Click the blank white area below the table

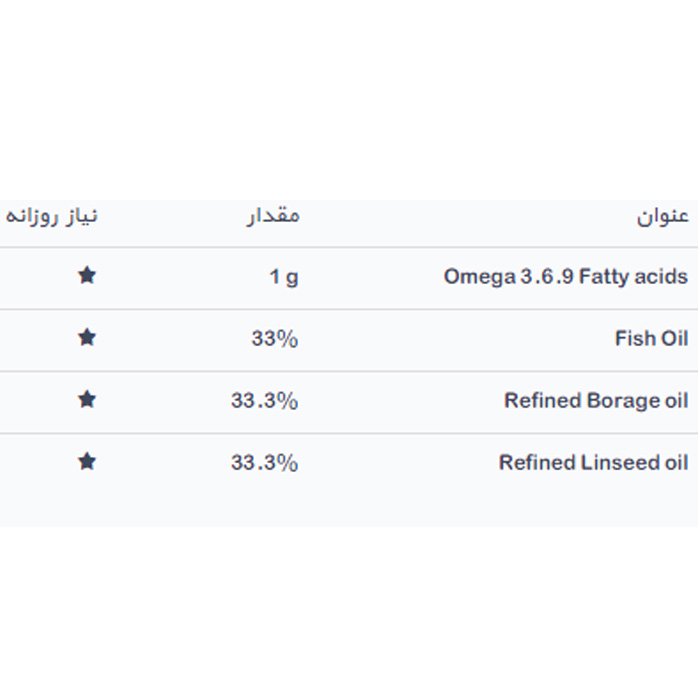click(350, 610)
